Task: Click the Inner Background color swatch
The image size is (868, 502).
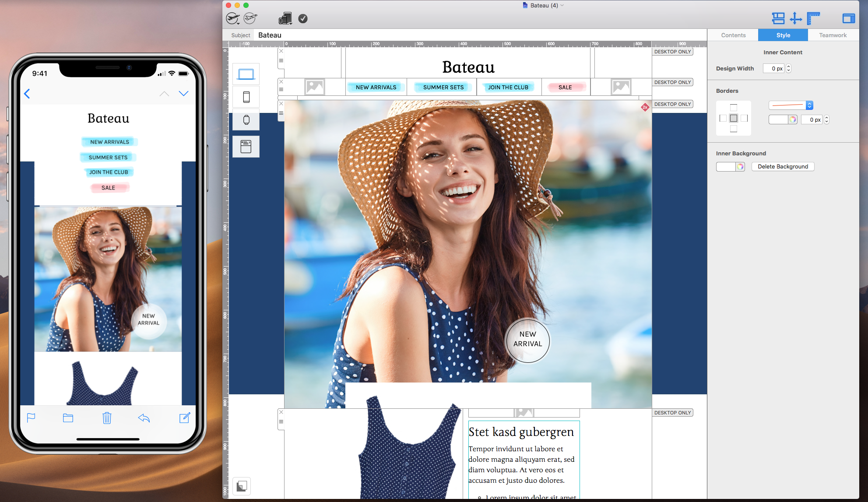Action: 726,166
